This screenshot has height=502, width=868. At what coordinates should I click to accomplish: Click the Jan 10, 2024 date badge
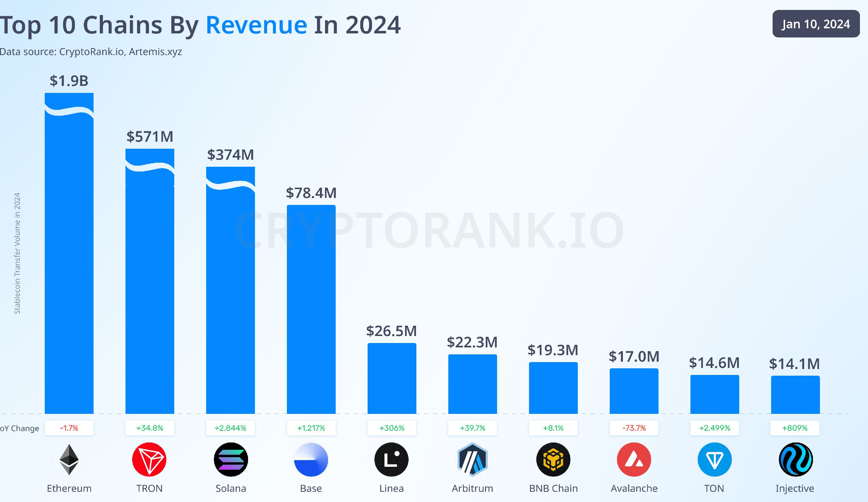tap(816, 24)
